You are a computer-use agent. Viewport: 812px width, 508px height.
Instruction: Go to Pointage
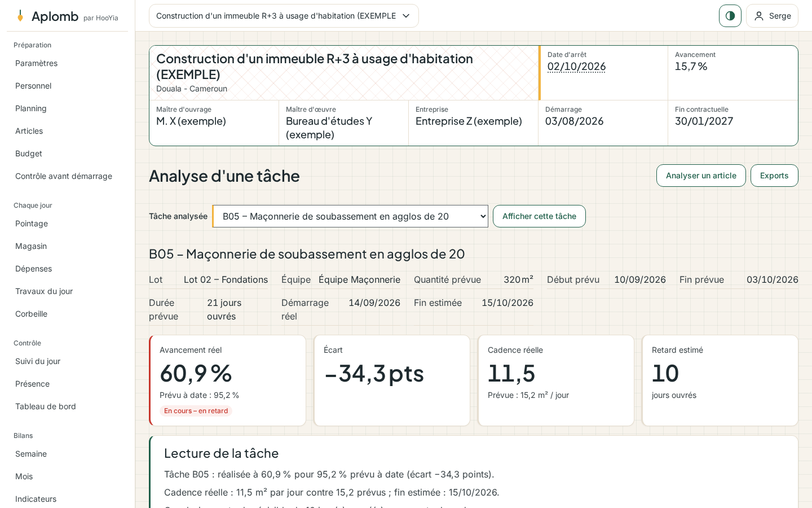(68, 224)
